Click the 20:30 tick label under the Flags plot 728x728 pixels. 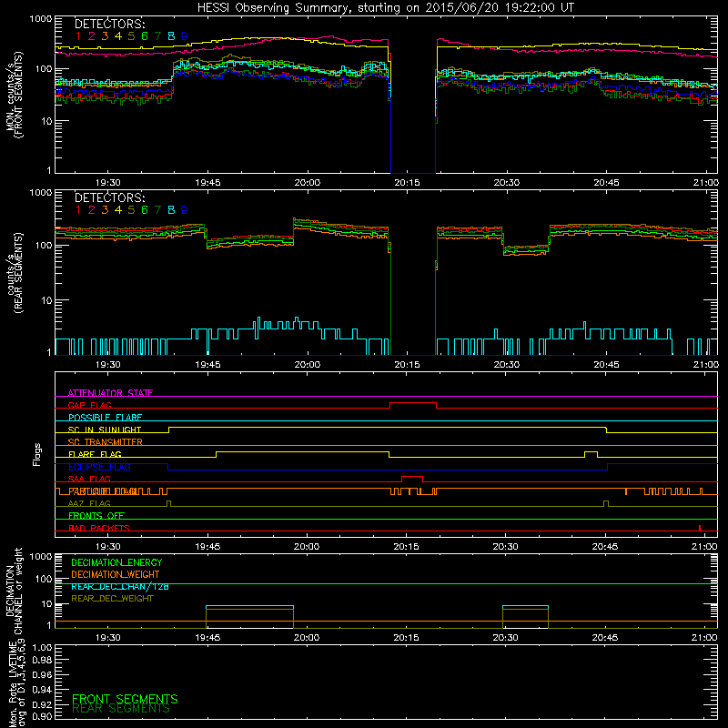pyautogui.click(x=505, y=547)
